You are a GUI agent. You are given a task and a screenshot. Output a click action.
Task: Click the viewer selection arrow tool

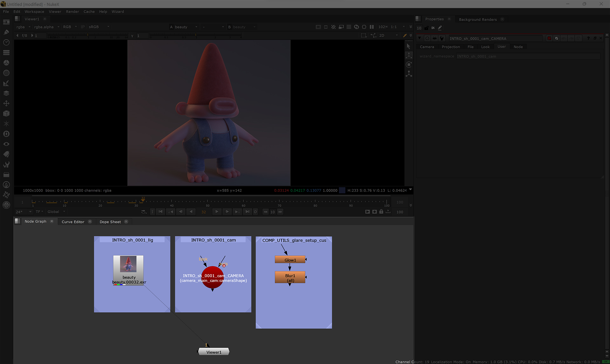tap(409, 46)
